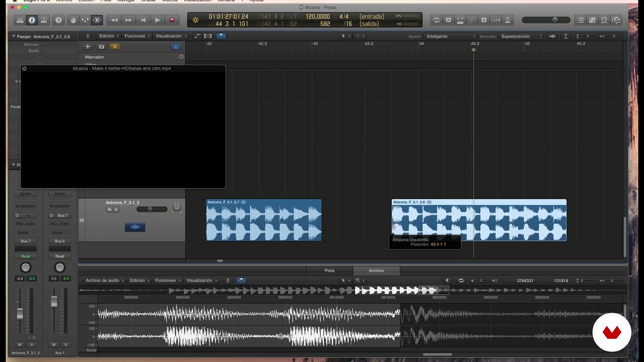Go to beginning of project
The height and width of the screenshot is (362, 644).
point(143,20)
